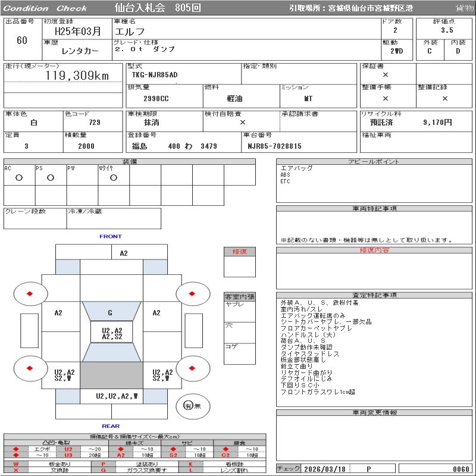Viewport: 476px width, 476px height.
Task: Collapse the 車両変更情報 section header
Action: pyautogui.click(x=374, y=412)
